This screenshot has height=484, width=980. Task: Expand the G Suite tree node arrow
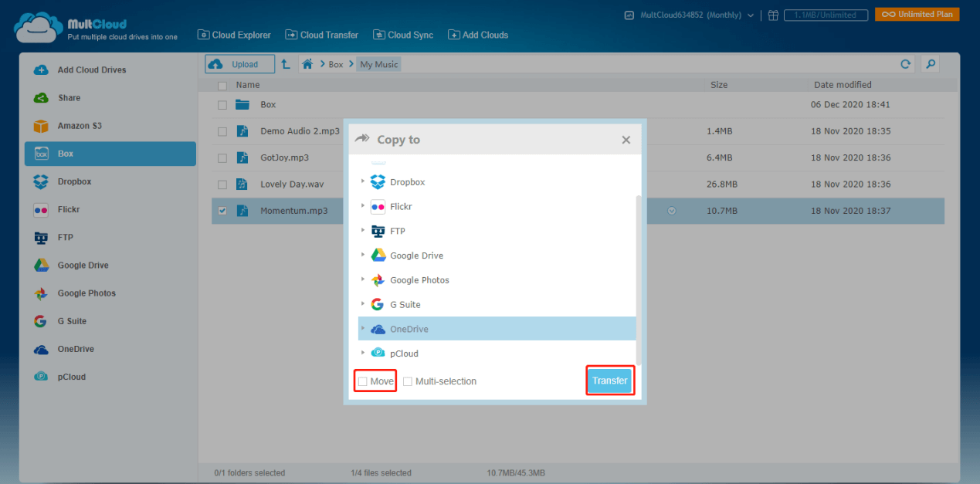pyautogui.click(x=363, y=304)
